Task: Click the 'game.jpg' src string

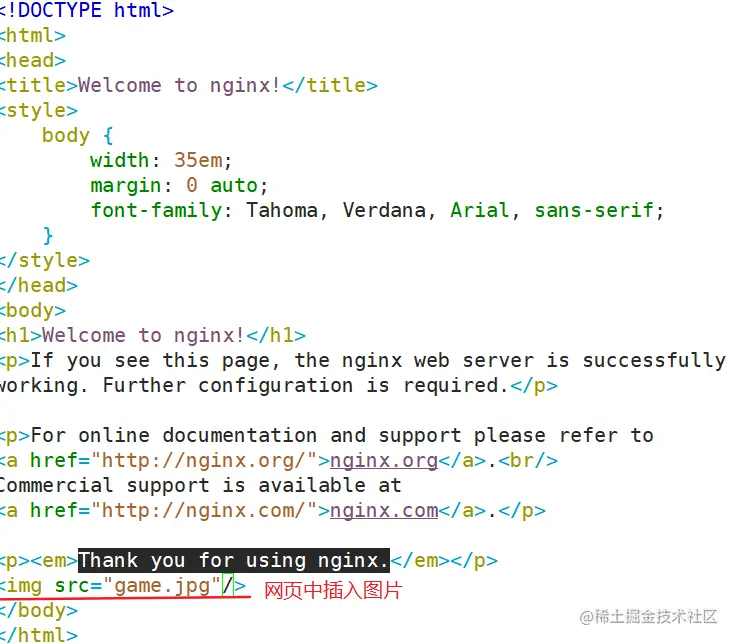Action: pos(162,586)
